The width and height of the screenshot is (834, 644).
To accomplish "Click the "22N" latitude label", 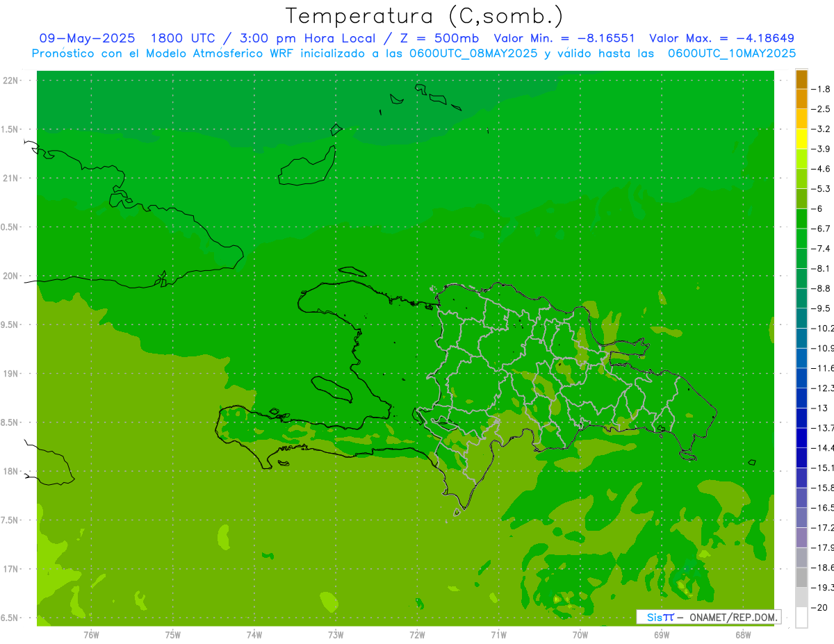I will click(x=10, y=81).
